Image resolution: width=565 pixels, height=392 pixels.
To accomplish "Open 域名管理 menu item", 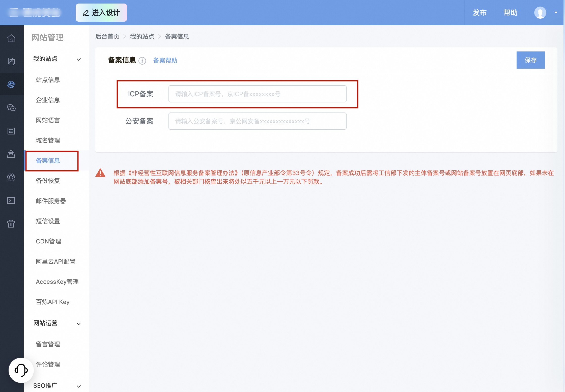I will point(48,141).
